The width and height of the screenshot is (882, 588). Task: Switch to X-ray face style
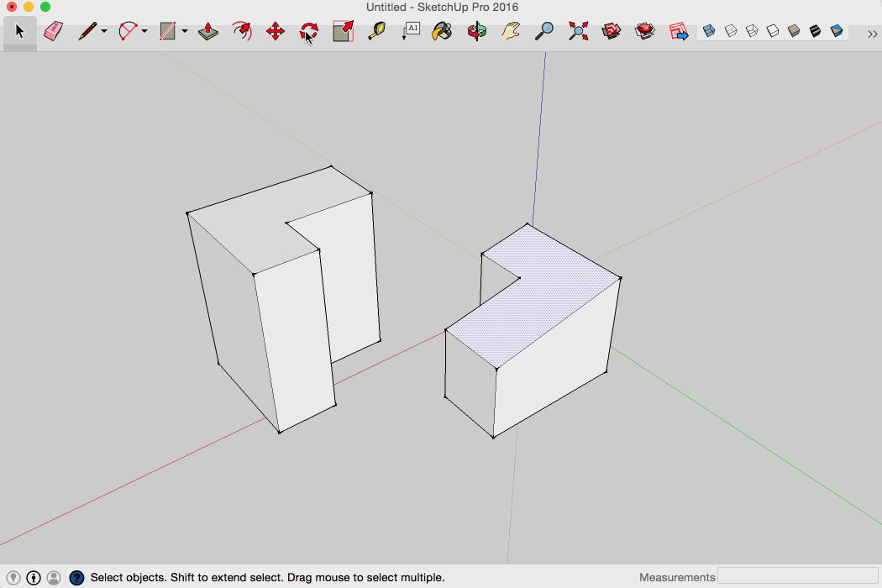[x=709, y=31]
